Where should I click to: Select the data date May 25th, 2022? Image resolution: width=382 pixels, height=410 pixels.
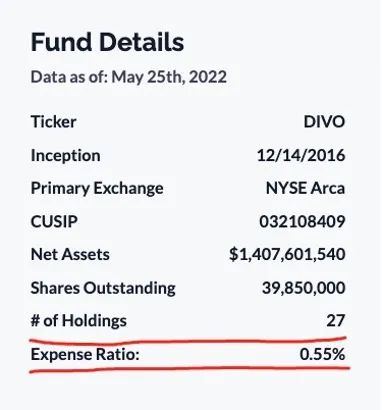[169, 77]
